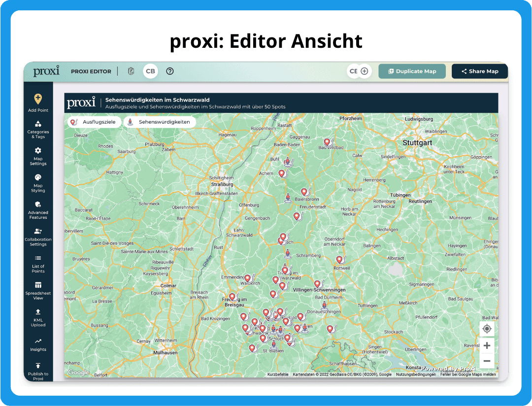The image size is (532, 406).
Task: Click the leaf icon beside Proxi Editor
Action: (131, 71)
